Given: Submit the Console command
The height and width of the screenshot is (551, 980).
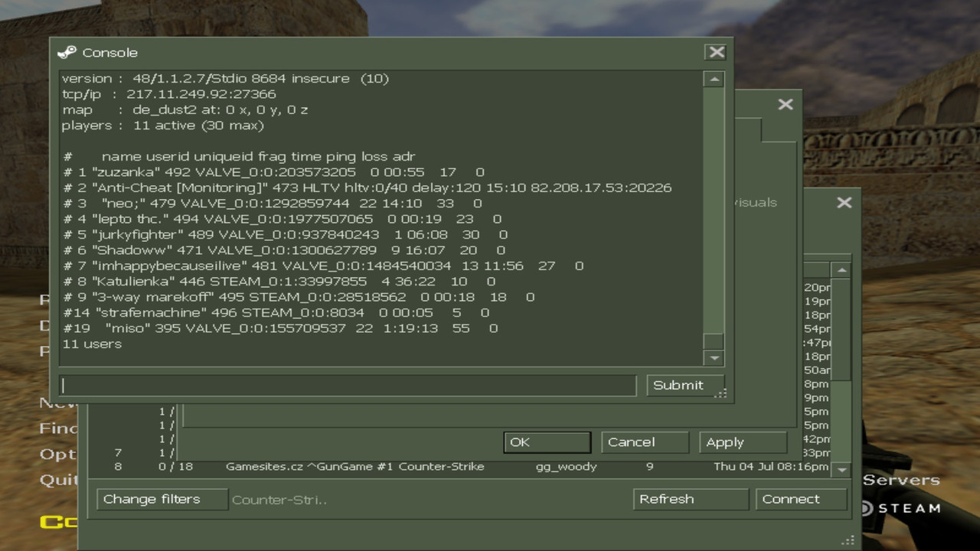Looking at the screenshot, I should [x=684, y=385].
